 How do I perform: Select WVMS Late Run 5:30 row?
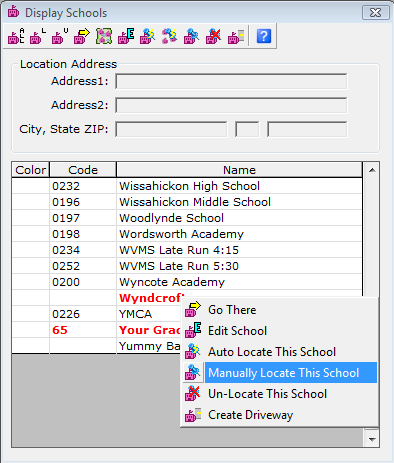(187, 266)
